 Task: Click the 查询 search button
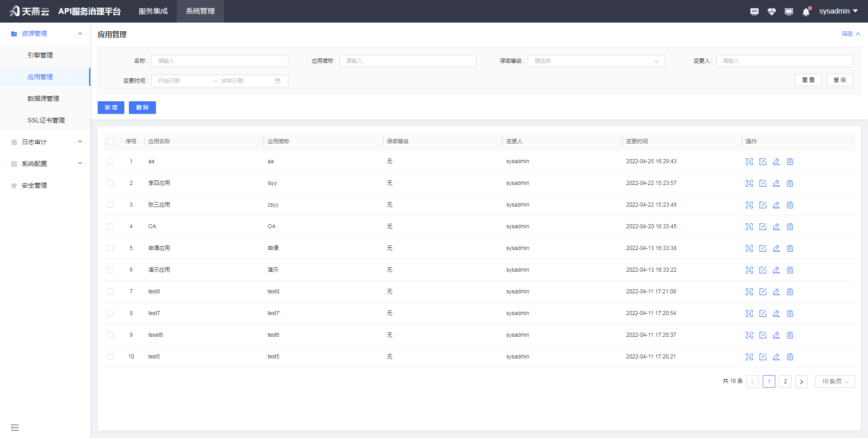[x=839, y=80]
